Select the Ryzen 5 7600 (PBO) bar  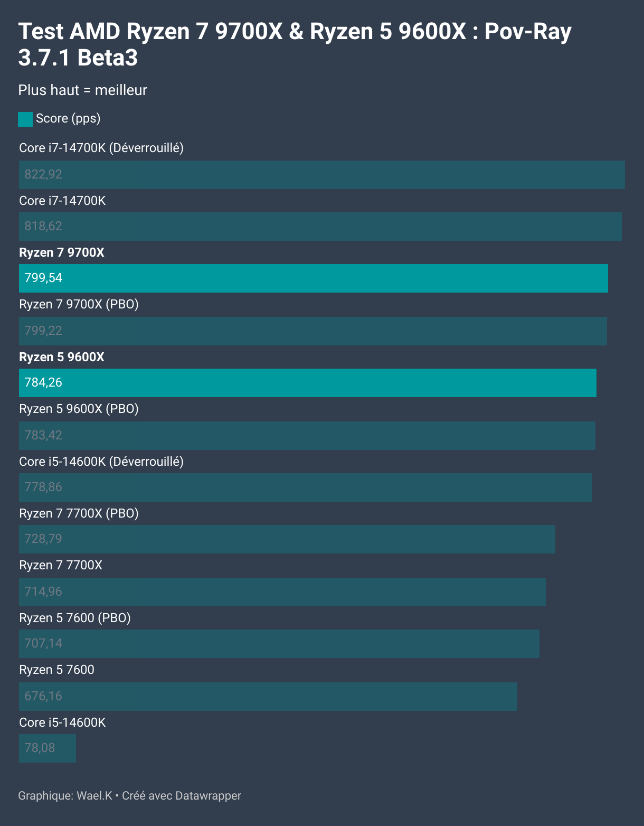[279, 643]
